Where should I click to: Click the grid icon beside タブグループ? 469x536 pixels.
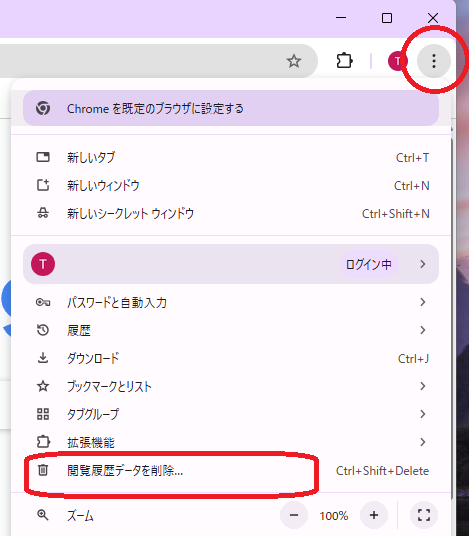pyautogui.click(x=43, y=414)
